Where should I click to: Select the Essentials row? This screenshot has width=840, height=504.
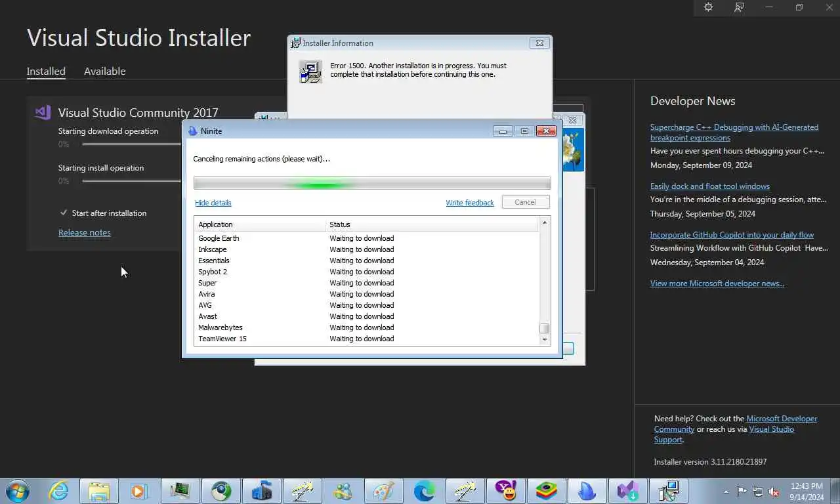[x=367, y=261]
